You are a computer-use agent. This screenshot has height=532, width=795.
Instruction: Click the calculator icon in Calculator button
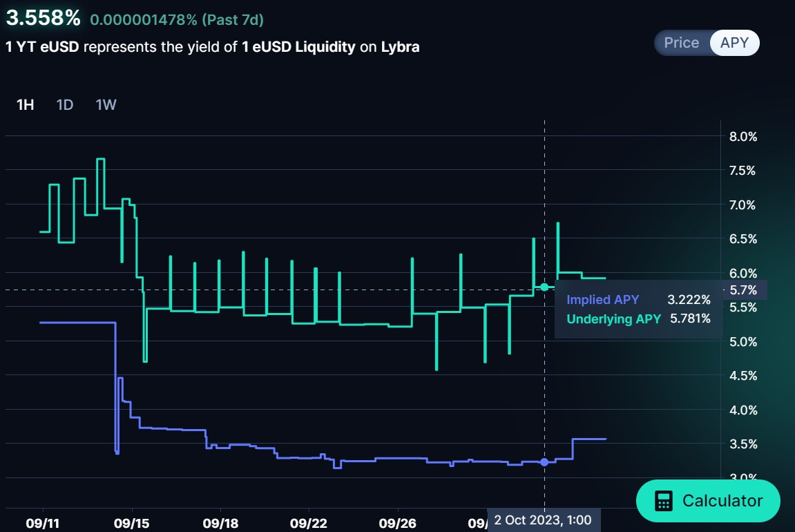663,500
